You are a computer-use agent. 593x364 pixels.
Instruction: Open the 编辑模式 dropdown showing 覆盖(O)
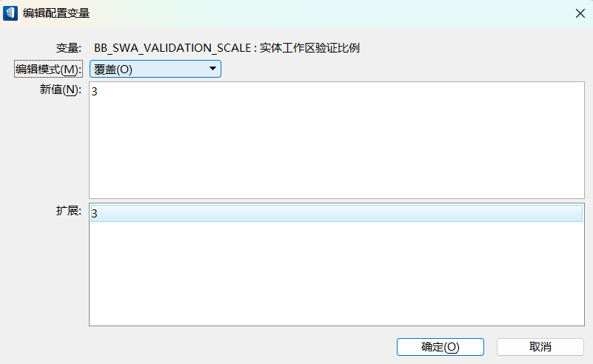click(155, 69)
